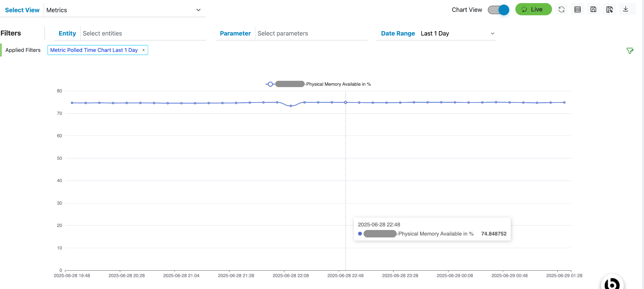Toggle the Live mode button
The width and height of the screenshot is (644, 289).
[533, 9]
